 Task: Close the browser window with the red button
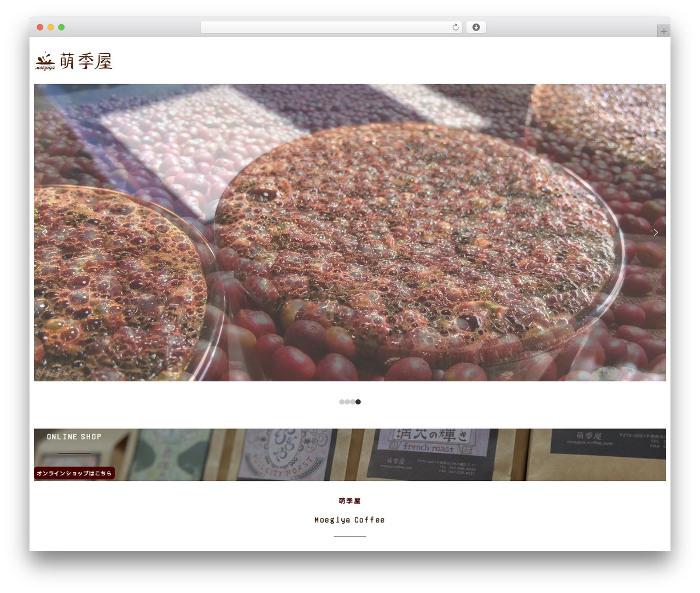(x=40, y=27)
